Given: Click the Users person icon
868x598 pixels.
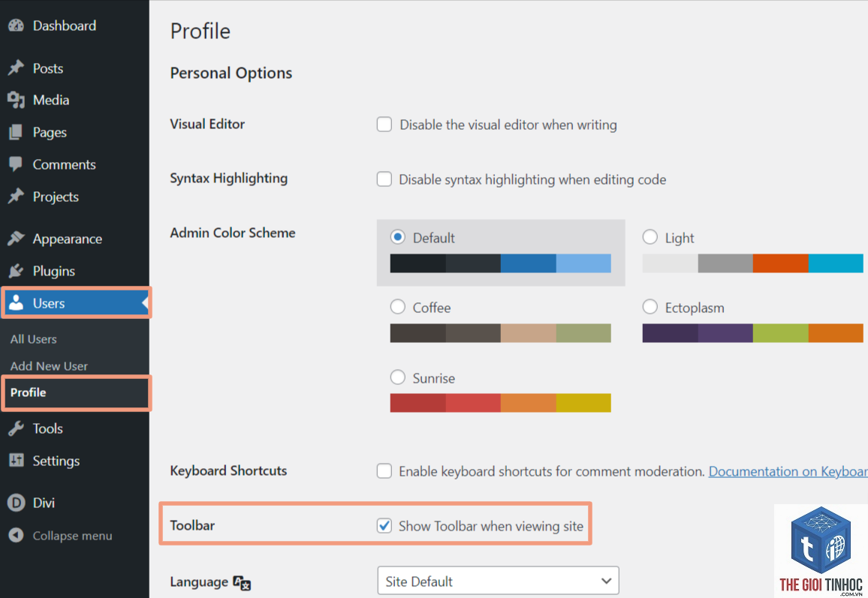Looking at the screenshot, I should coord(16,302).
